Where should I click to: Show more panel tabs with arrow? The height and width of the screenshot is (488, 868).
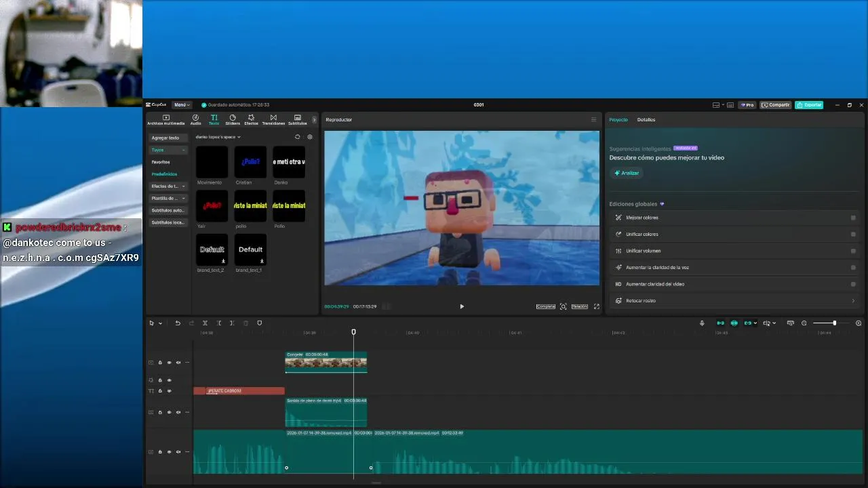pyautogui.click(x=314, y=120)
